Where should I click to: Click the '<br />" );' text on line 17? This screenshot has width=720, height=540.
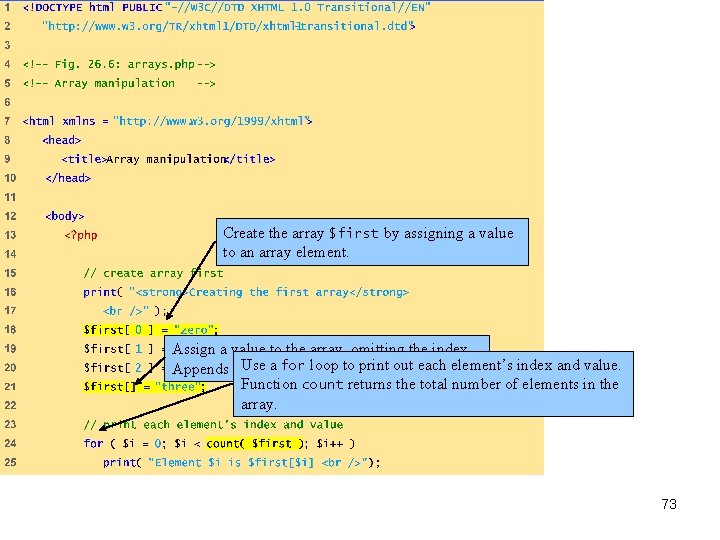[134, 311]
